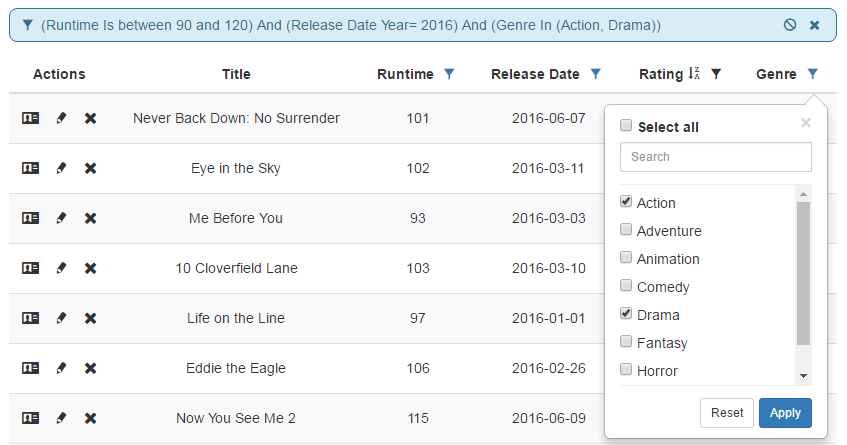Open the details card for Eye in the Sky
This screenshot has width=847, height=445.
point(30,168)
